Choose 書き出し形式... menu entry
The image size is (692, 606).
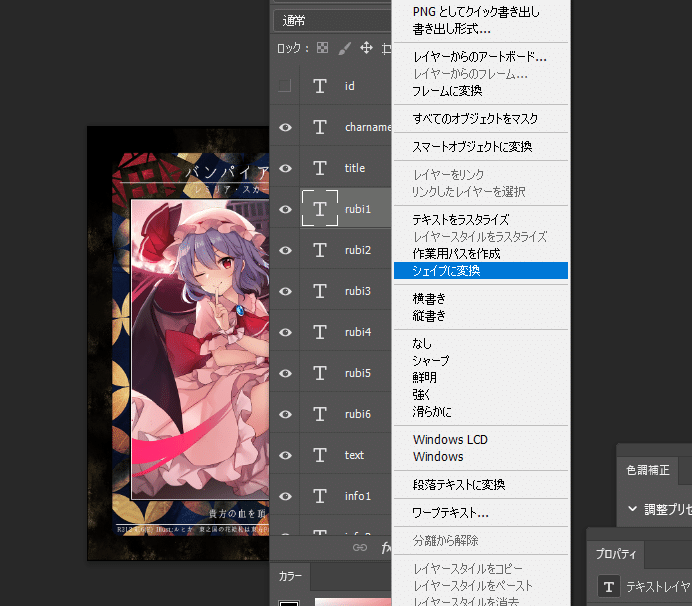481,29
